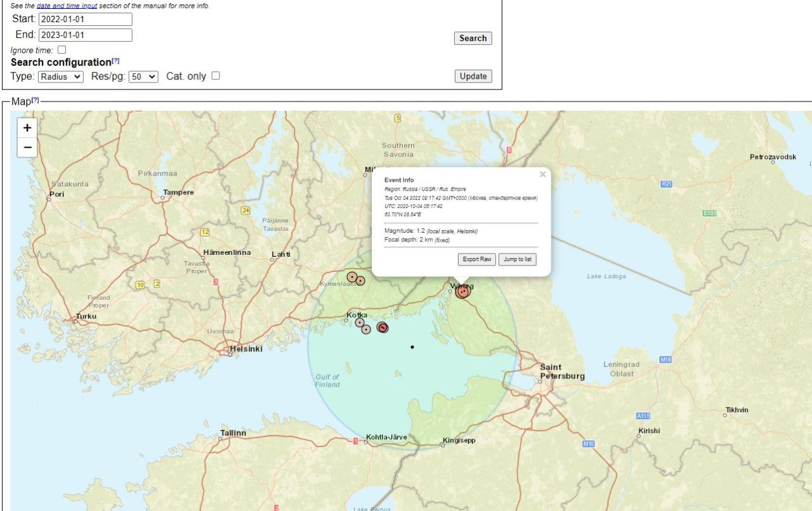Click the Update button
Viewport: 812px width, 511px height.
pyautogui.click(x=473, y=76)
